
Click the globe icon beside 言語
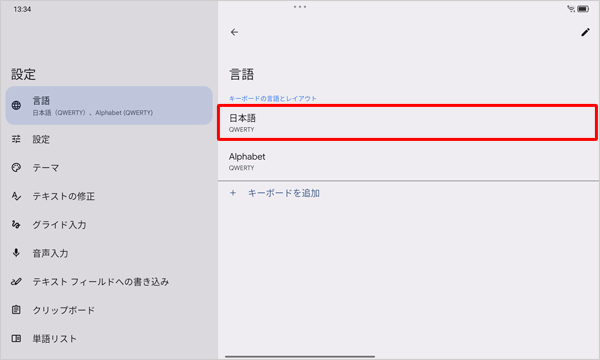[16, 105]
